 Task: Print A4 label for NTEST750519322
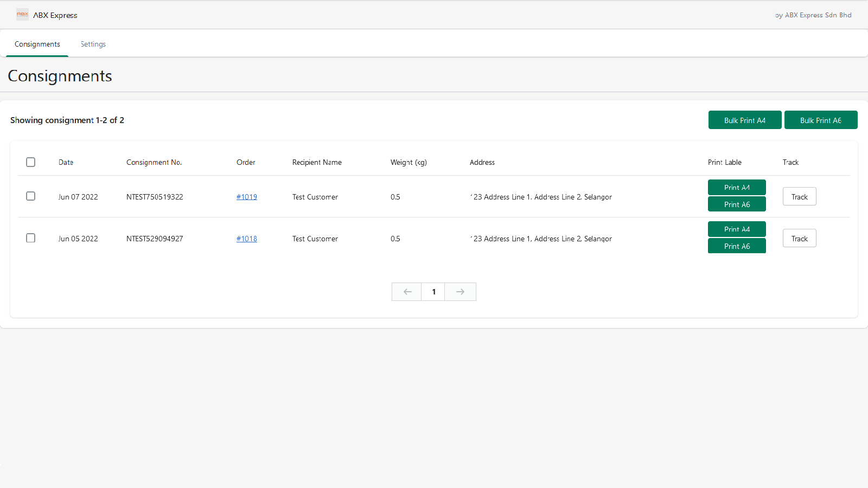(x=737, y=188)
